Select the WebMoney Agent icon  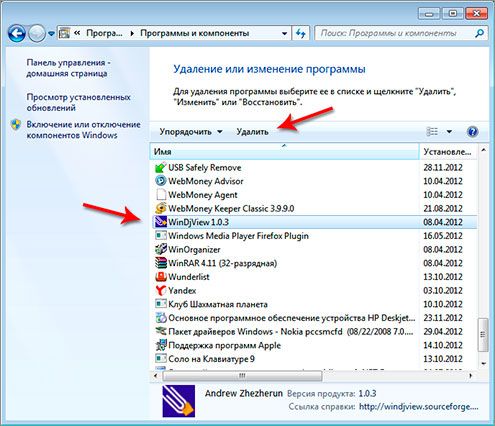pyautogui.click(x=161, y=195)
